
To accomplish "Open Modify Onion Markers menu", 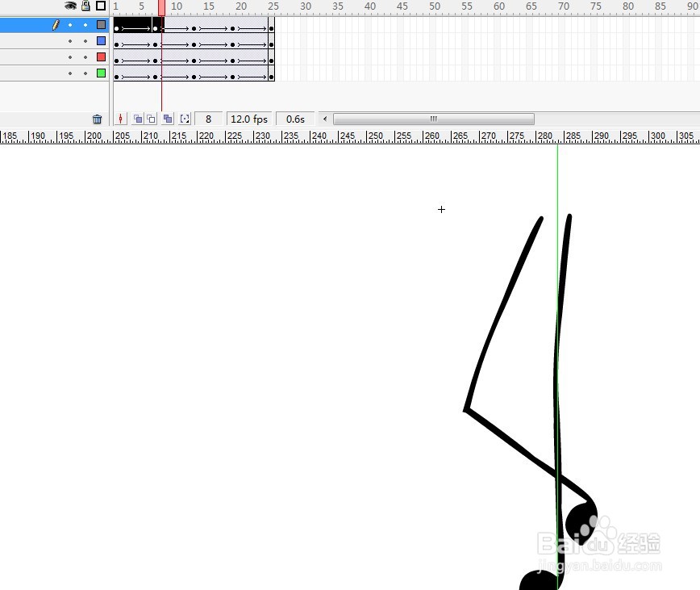I will 185,119.
